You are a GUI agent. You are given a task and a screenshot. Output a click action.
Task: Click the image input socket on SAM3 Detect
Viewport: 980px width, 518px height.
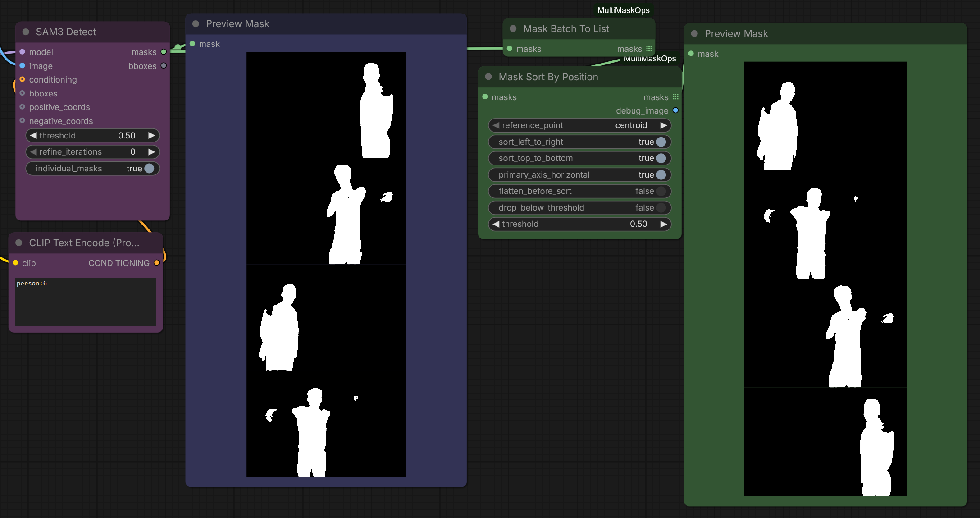(22, 66)
